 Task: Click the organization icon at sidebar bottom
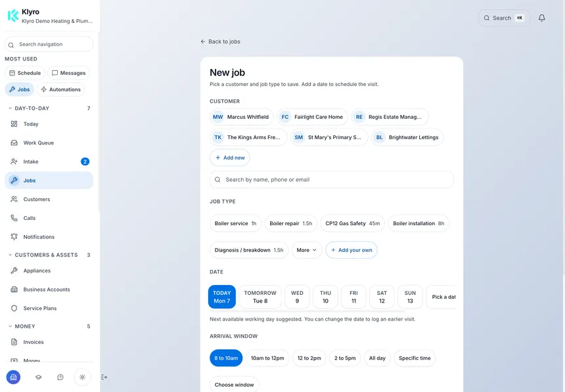13,378
